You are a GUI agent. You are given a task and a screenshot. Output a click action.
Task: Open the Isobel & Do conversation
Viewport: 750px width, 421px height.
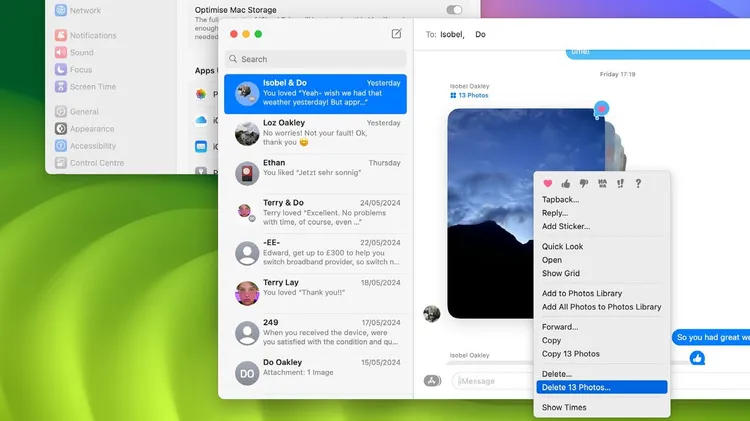316,94
